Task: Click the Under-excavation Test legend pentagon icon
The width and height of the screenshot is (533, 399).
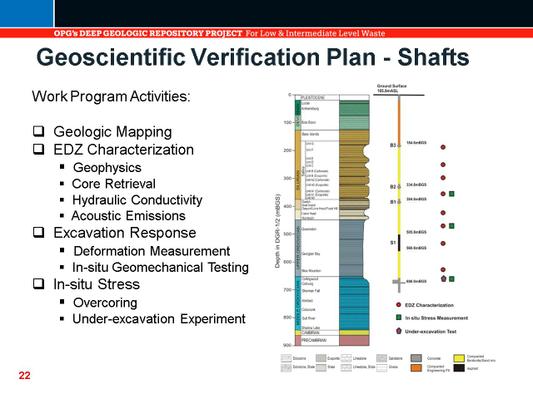Action: [399, 331]
